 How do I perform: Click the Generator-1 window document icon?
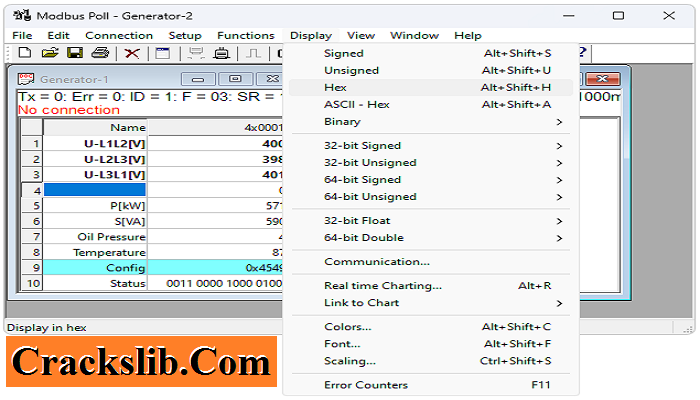[x=26, y=79]
